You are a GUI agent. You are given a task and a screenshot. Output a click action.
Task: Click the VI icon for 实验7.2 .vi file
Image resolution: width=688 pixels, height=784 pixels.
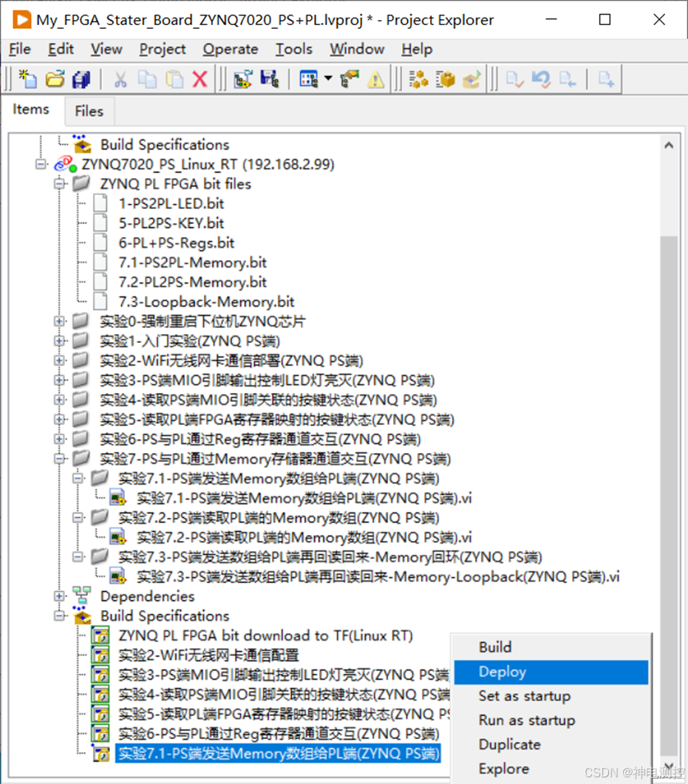(x=118, y=537)
